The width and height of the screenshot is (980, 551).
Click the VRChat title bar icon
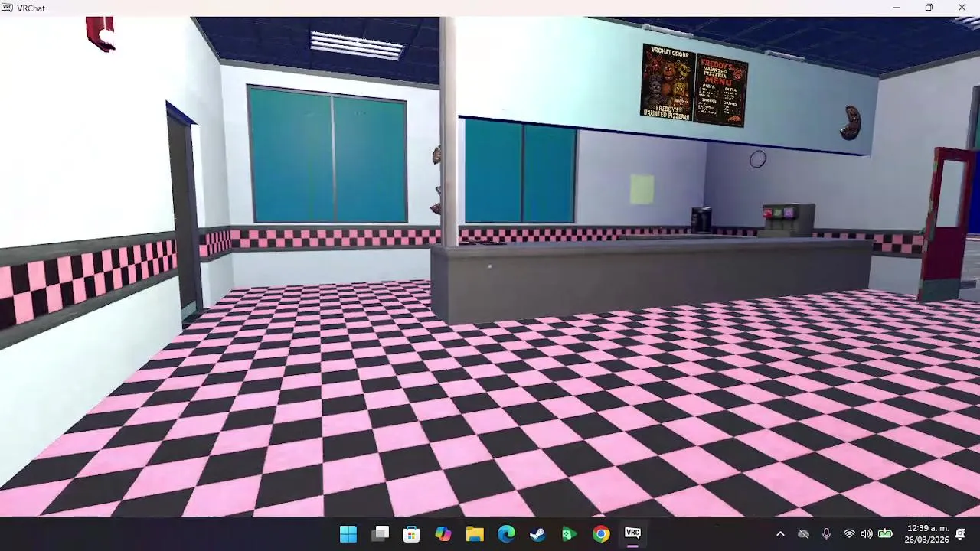point(8,8)
